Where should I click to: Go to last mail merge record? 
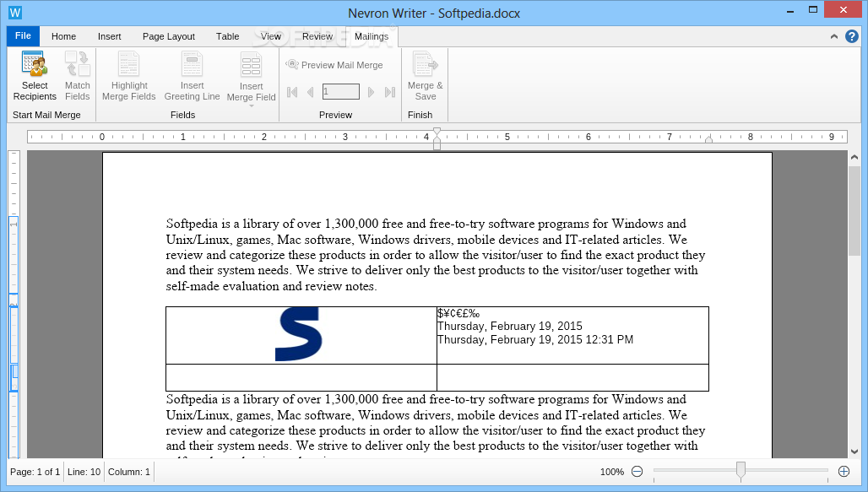[390, 92]
